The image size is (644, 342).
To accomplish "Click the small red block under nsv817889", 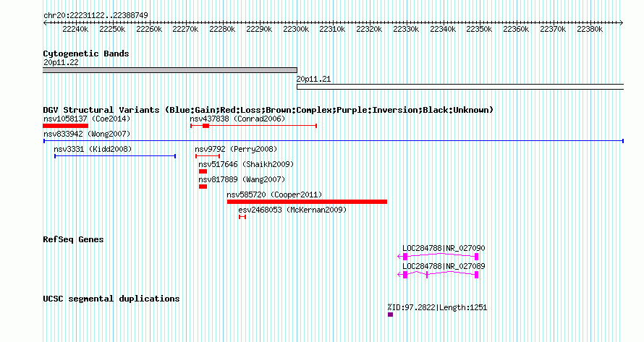I will 203,187.
